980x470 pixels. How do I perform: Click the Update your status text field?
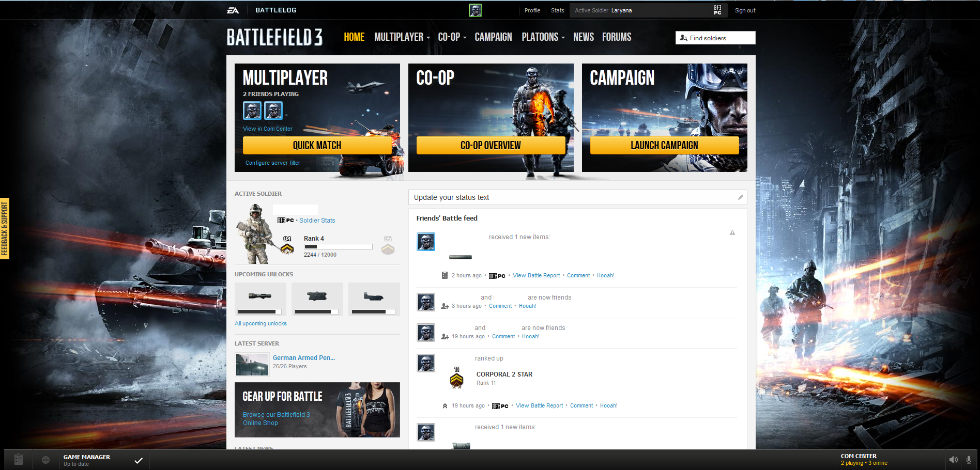(578, 197)
